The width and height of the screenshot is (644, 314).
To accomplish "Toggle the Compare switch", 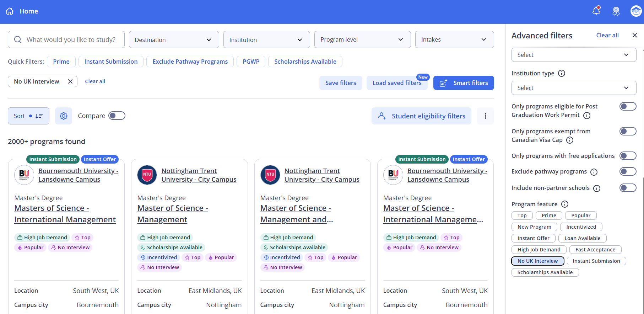I will (117, 116).
